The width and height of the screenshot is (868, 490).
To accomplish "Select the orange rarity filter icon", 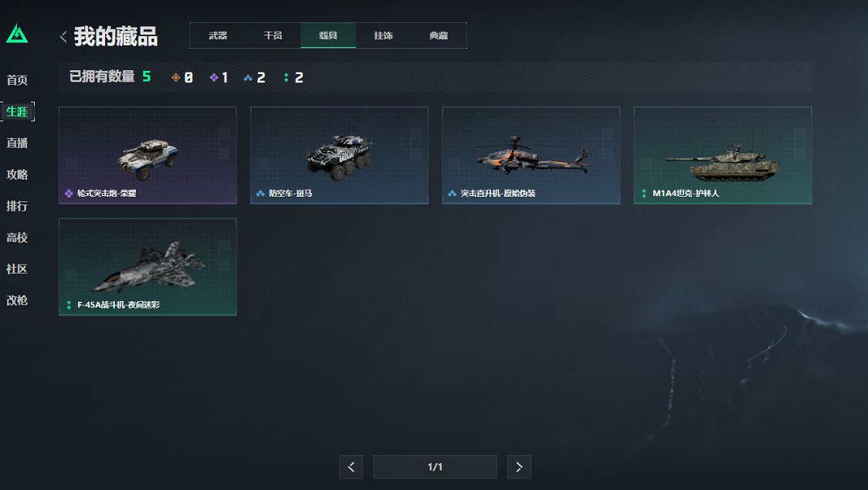I will pos(175,77).
